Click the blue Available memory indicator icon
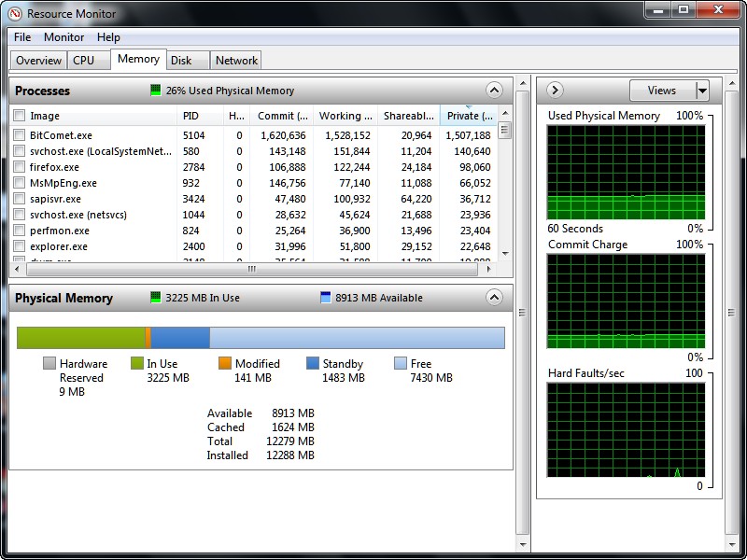The height and width of the screenshot is (560, 747). coord(325,298)
